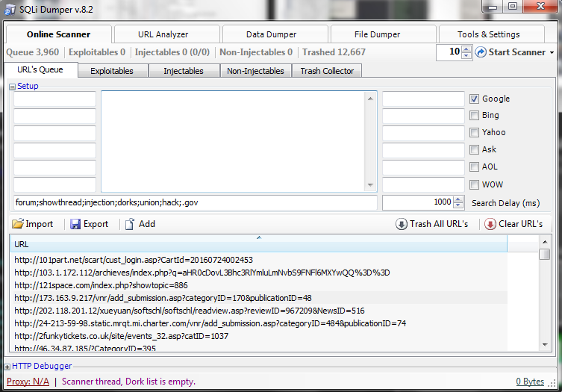Increase the Search Delay value

coord(458,199)
